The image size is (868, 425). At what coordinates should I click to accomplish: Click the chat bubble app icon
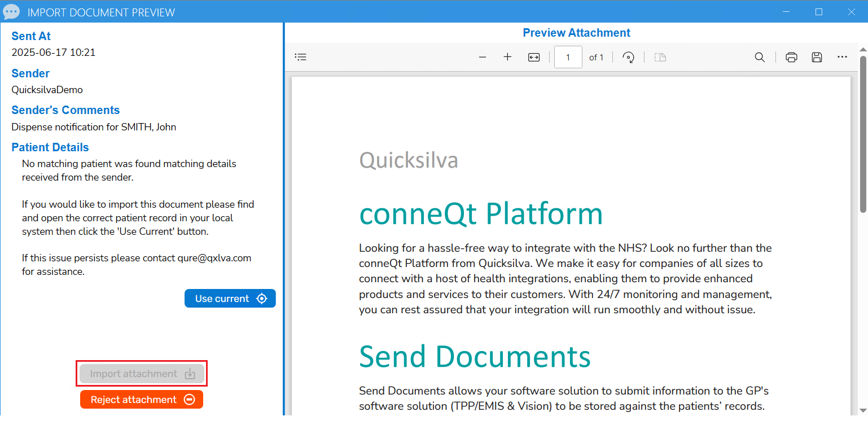click(11, 12)
